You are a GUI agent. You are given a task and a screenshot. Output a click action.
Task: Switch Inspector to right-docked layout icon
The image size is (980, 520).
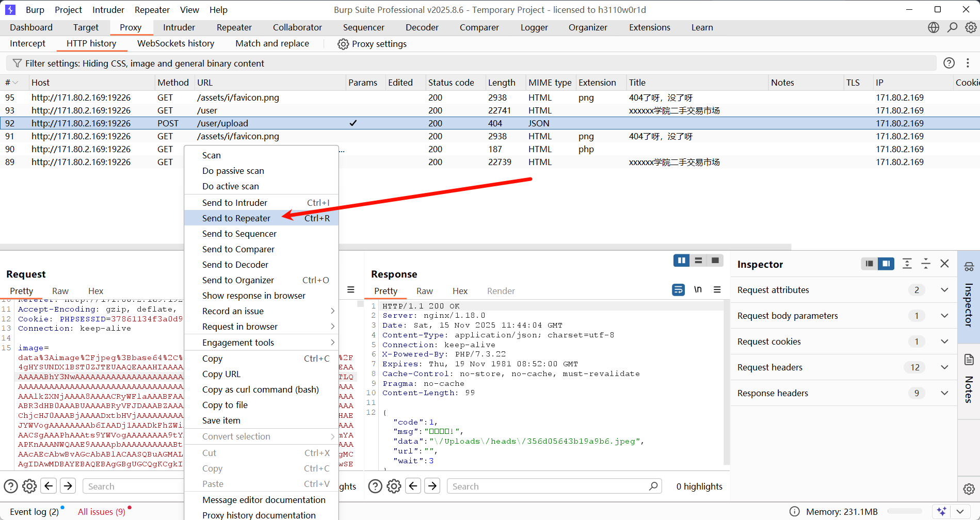(886, 264)
